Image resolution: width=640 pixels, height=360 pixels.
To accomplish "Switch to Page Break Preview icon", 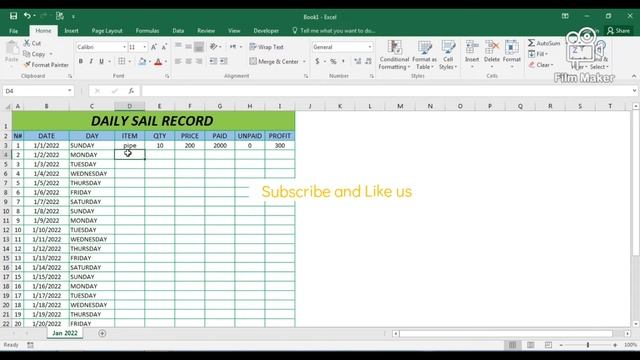I will (548, 345).
